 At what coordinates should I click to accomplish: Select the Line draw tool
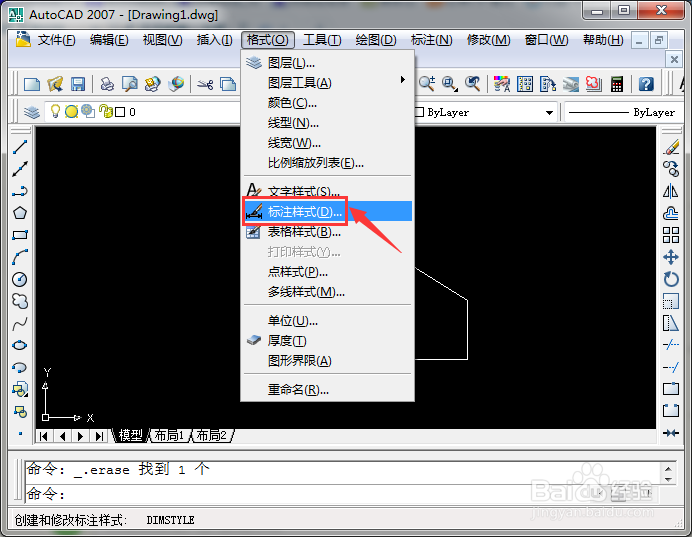(20, 147)
